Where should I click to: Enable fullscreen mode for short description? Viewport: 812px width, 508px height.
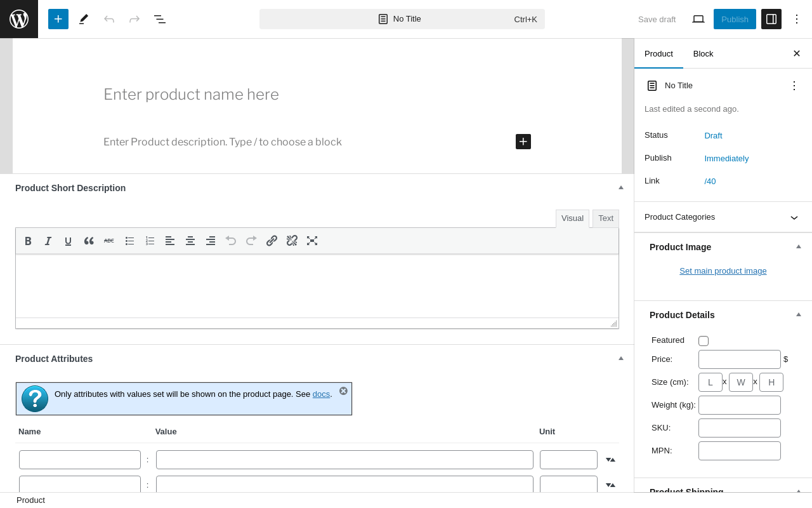coord(312,241)
